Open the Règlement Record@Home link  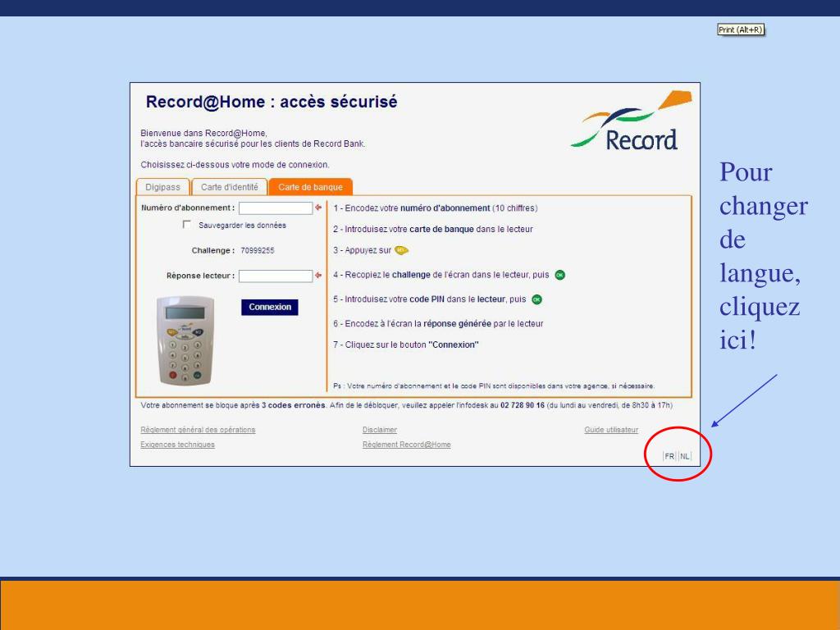[x=407, y=445]
